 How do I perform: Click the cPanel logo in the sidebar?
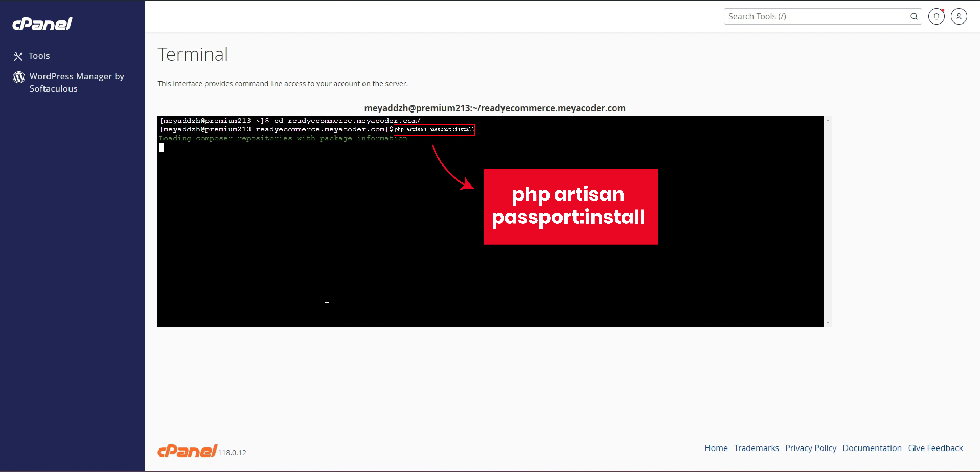[42, 24]
